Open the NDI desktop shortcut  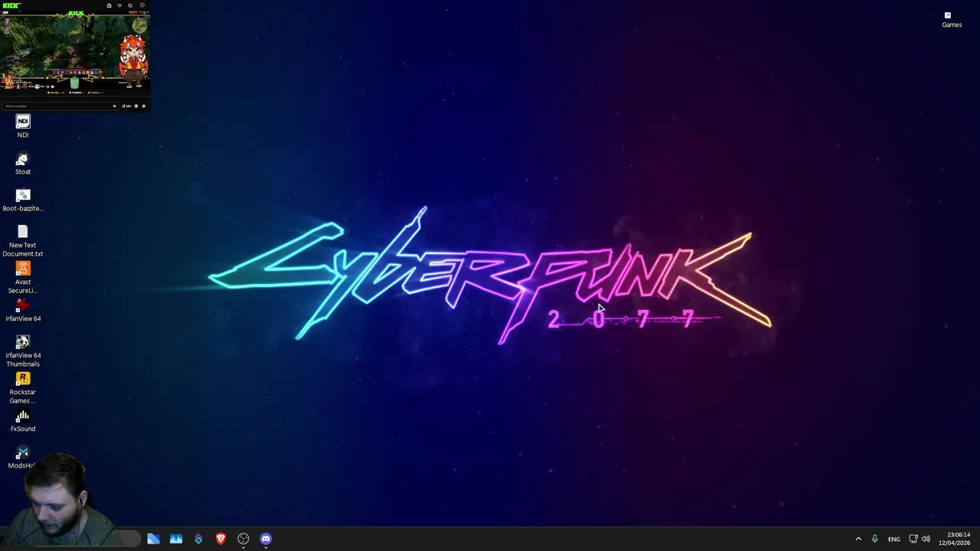coord(23,126)
